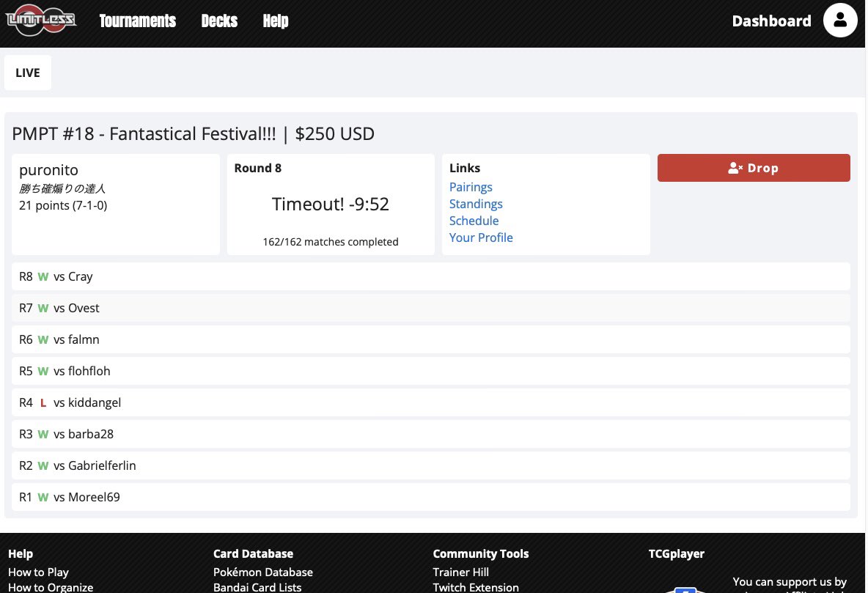Screen dimensions: 868x593
Task: Open the Schedule link
Action: tap(474, 221)
